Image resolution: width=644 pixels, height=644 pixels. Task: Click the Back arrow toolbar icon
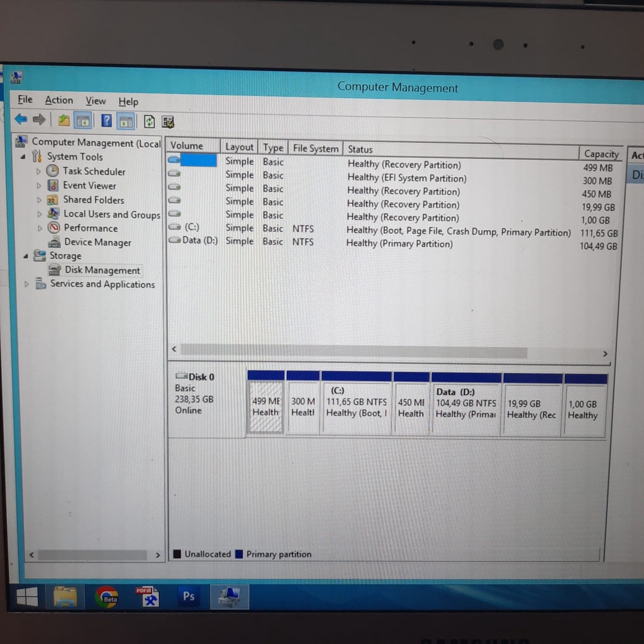tap(21, 119)
